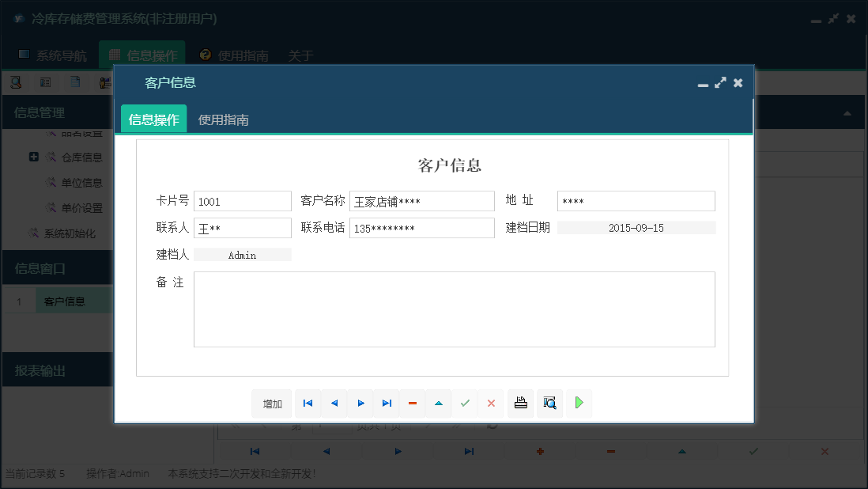The height and width of the screenshot is (489, 868).
Task: Move to the next record
Action: pyautogui.click(x=360, y=403)
